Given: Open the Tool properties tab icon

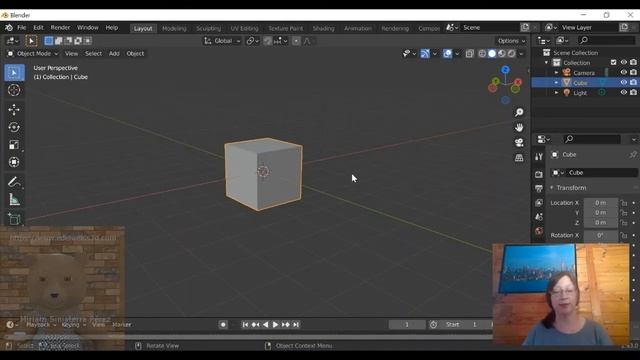Looking at the screenshot, I should [539, 157].
